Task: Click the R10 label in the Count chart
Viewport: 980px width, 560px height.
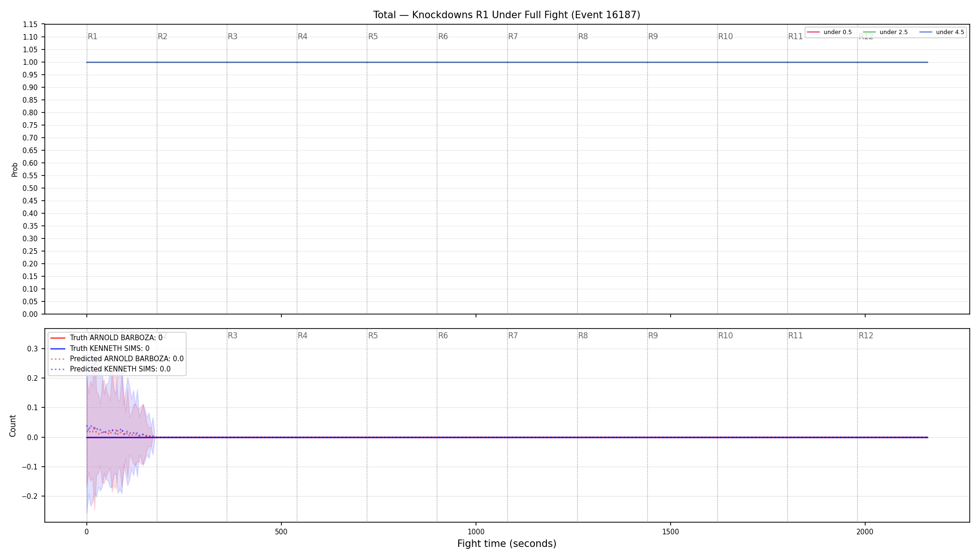Action: 725,336
